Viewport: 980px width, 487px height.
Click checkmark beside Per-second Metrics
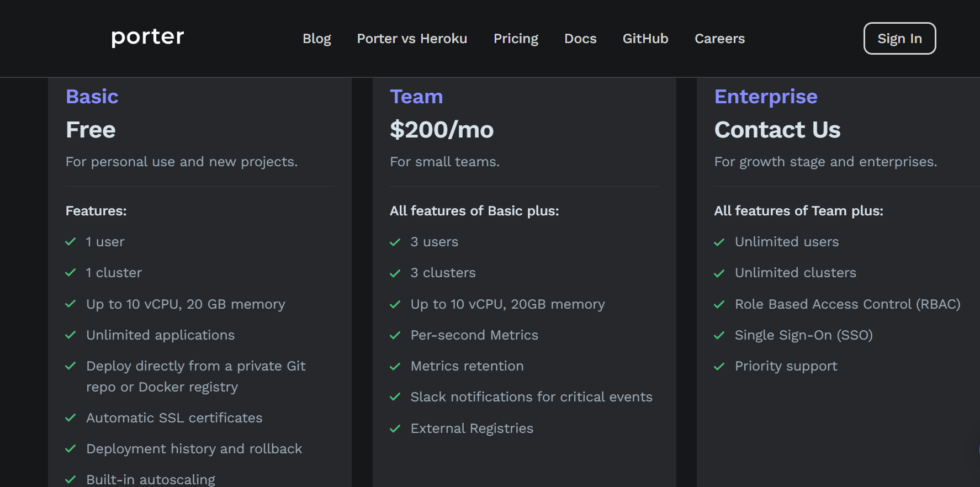point(395,335)
